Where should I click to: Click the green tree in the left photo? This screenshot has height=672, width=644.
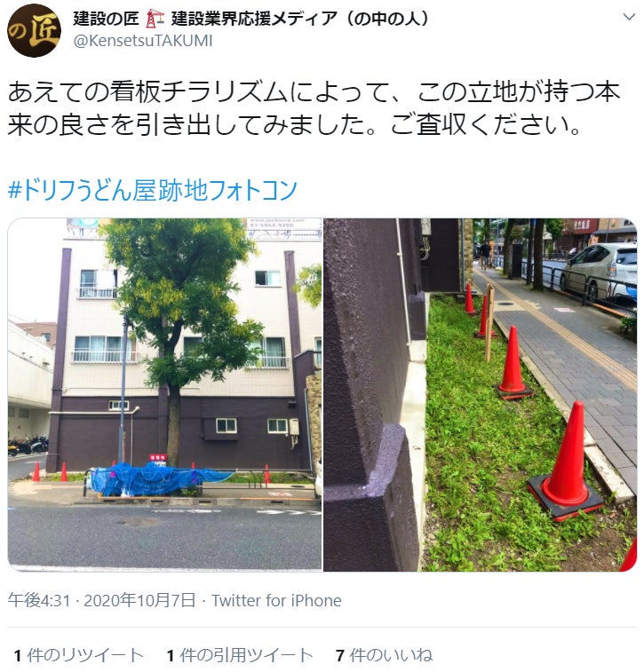[x=180, y=300]
